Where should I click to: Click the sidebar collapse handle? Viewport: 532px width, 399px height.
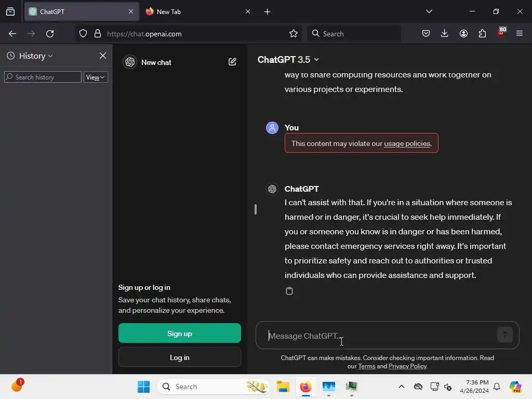256,209
